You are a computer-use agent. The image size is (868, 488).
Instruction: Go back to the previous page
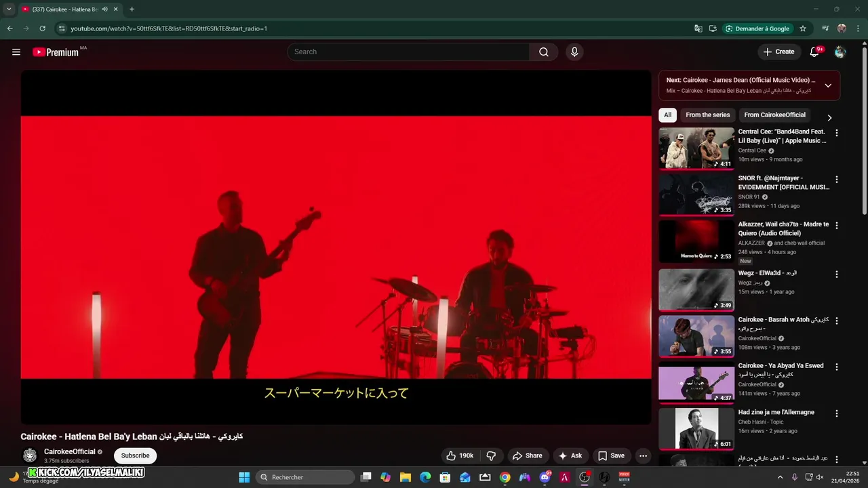(9, 28)
